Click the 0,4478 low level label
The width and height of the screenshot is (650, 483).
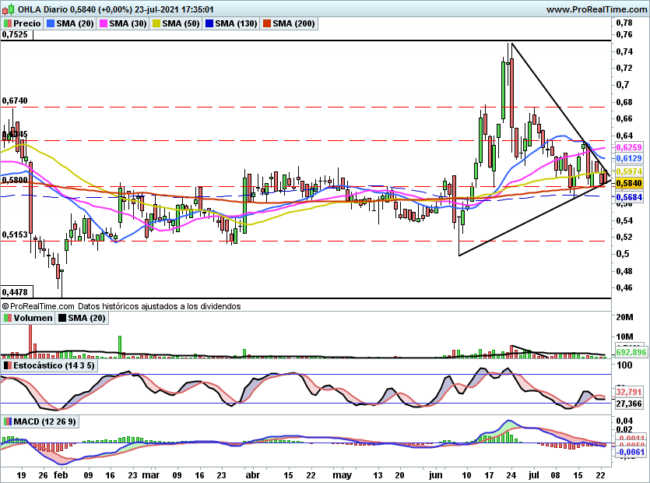coord(15,292)
